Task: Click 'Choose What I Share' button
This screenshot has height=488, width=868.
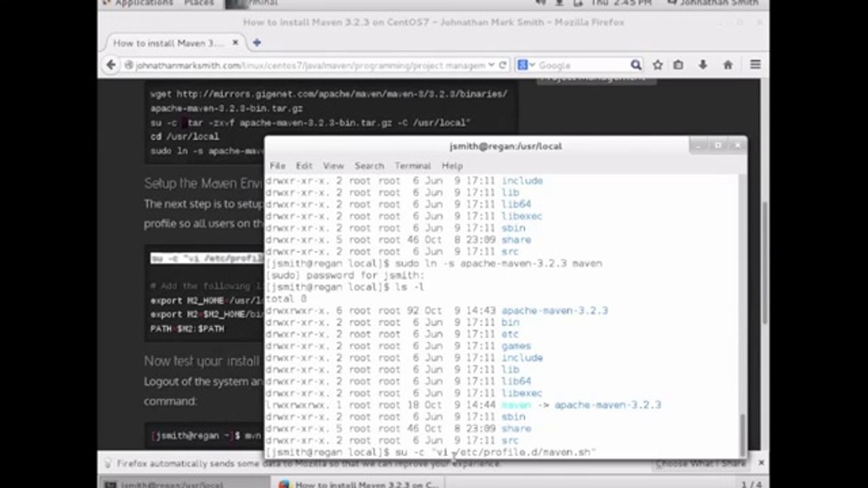Action: (x=699, y=464)
